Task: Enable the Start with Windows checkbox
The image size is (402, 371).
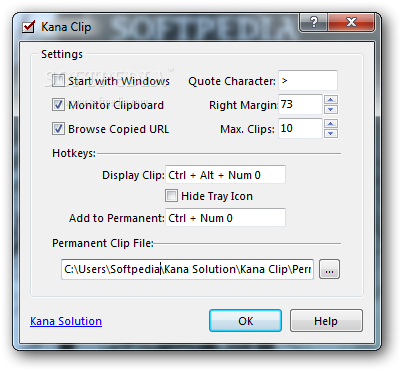Action: click(58, 81)
